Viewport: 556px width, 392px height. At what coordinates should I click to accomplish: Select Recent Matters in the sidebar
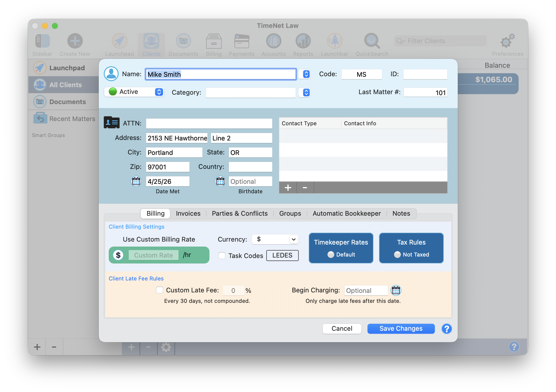click(x=64, y=119)
